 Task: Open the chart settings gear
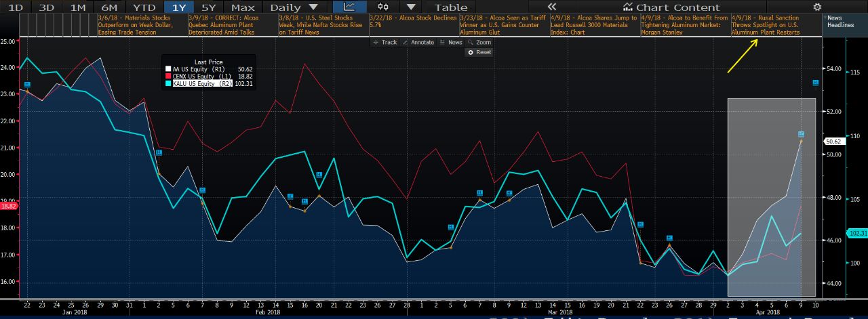(x=816, y=7)
